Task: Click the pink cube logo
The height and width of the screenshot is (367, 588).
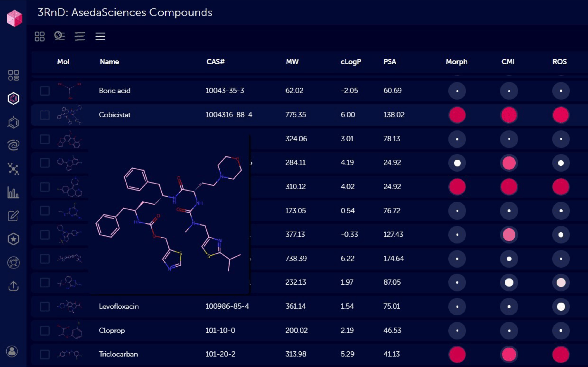Action: coord(14,18)
